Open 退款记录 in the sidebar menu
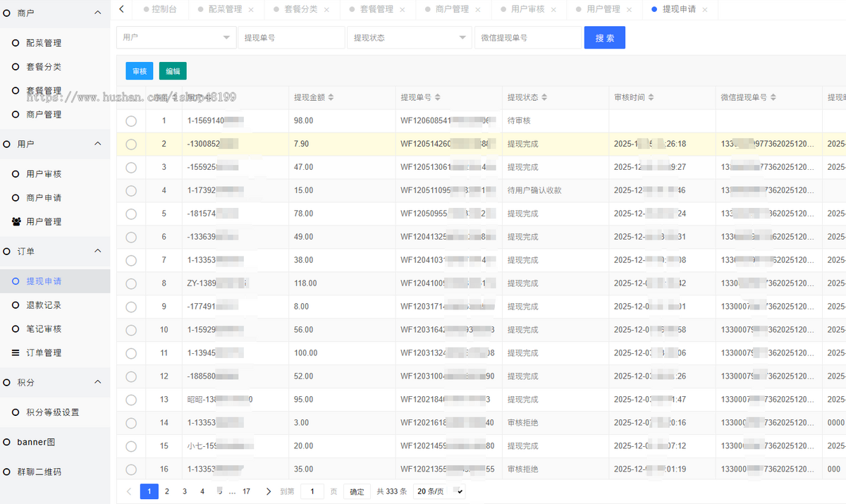Viewport: 846px width, 504px height. pos(44,305)
